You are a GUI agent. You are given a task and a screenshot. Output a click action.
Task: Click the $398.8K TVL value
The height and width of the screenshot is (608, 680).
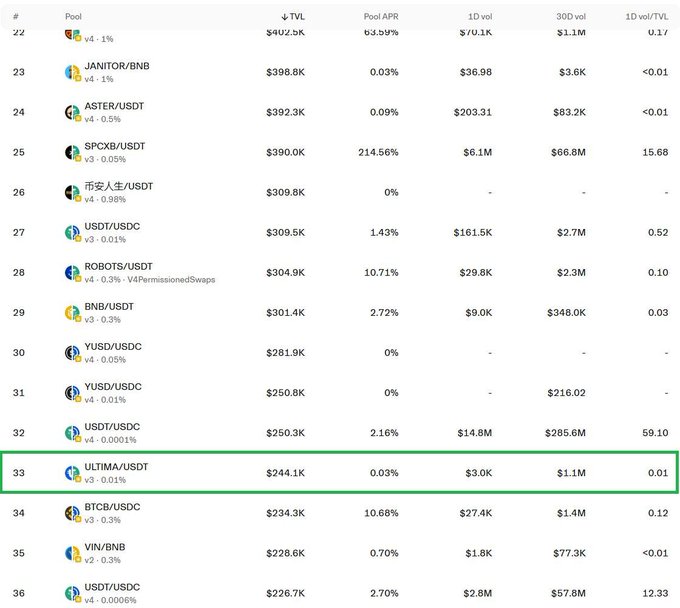[x=285, y=72]
